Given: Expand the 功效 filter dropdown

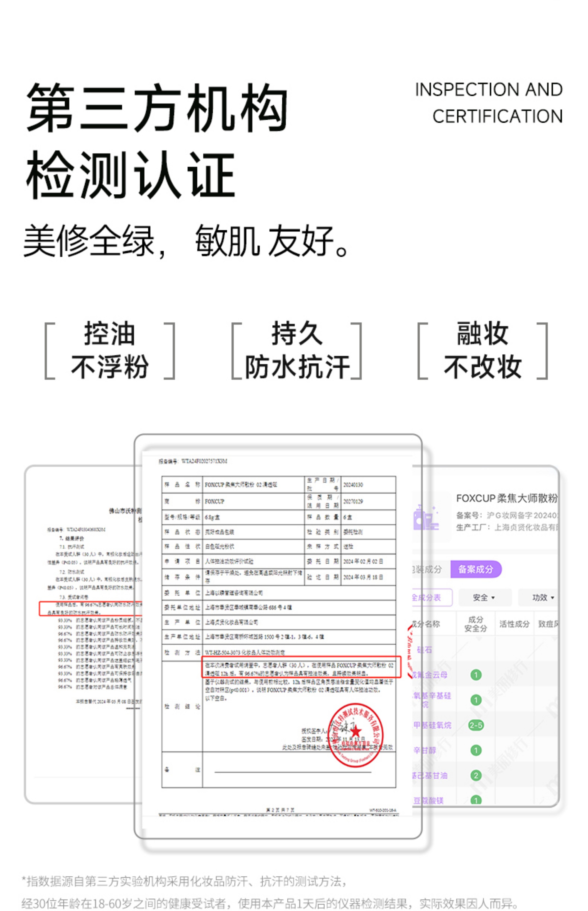Looking at the screenshot, I should point(542,598).
